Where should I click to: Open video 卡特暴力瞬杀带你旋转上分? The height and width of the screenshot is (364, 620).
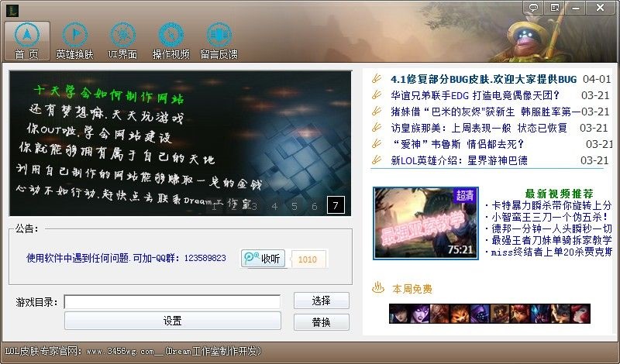(551, 206)
